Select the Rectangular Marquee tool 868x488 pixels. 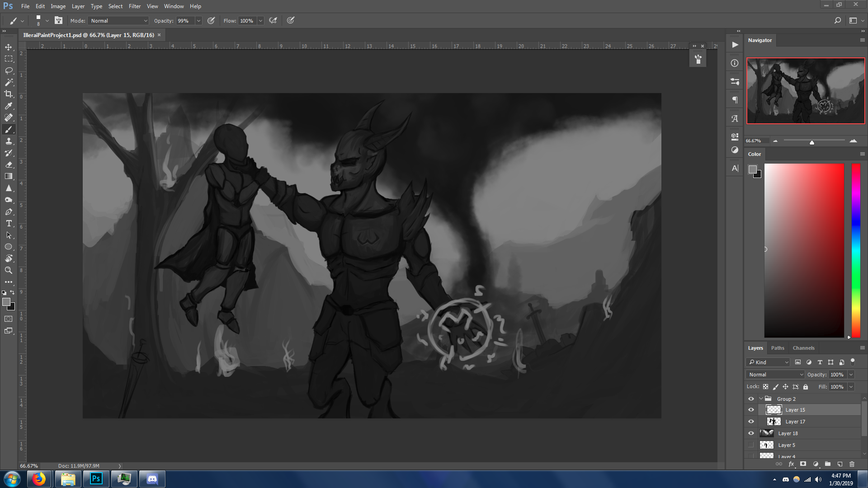coord(9,59)
